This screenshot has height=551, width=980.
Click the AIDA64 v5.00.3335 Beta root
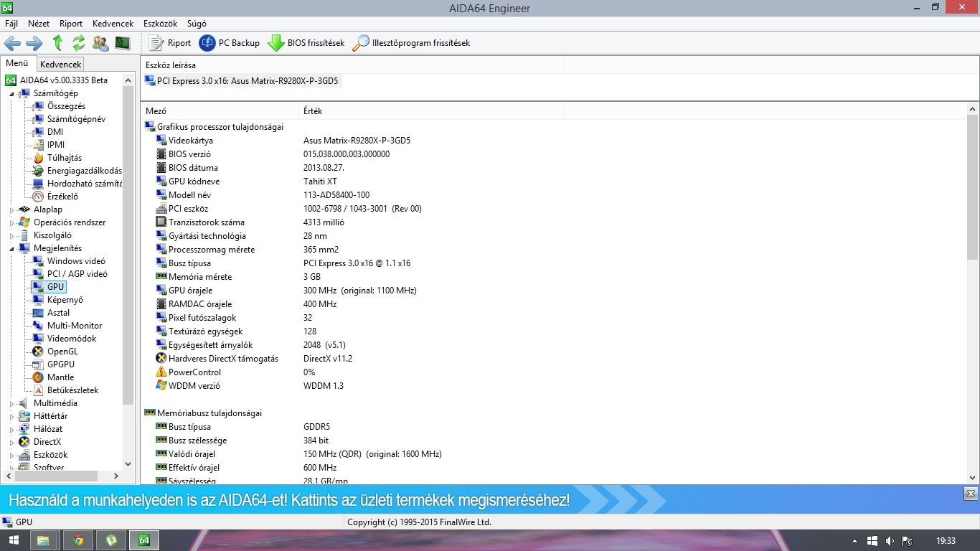click(x=64, y=80)
